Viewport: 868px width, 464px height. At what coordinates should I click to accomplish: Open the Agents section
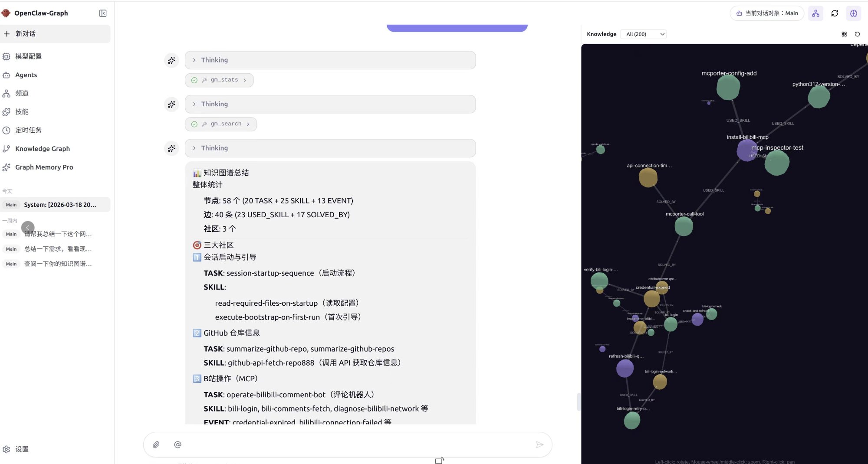[x=26, y=75]
